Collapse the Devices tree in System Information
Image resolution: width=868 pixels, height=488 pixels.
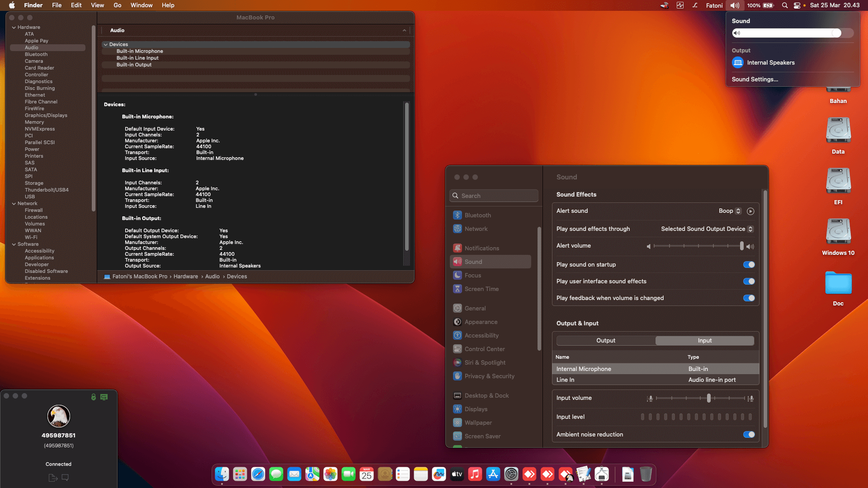[x=106, y=44]
